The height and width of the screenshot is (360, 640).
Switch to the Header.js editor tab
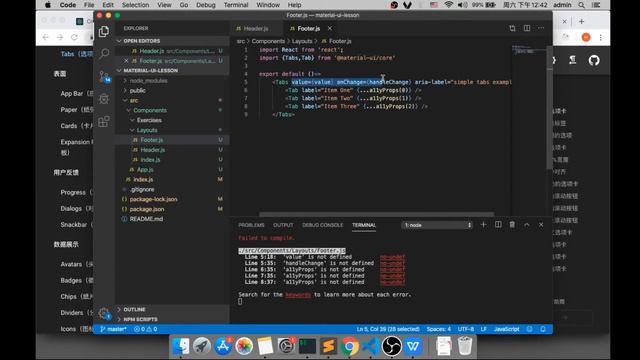pos(256,28)
